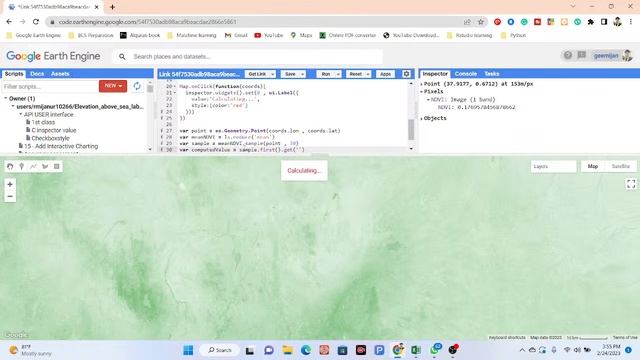Run the script
The height and width of the screenshot is (360, 640).
coord(326,74)
